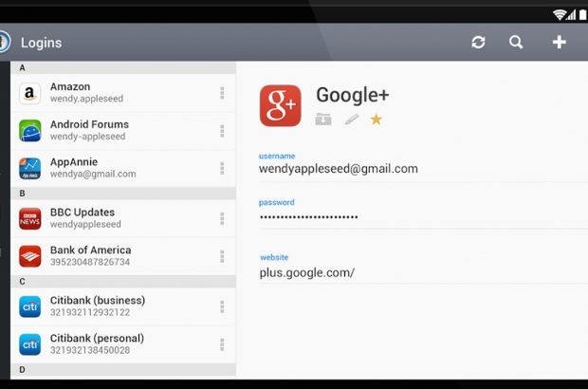Tap the 1Password app logo icon
This screenshot has width=588, height=389.
pos(5,42)
